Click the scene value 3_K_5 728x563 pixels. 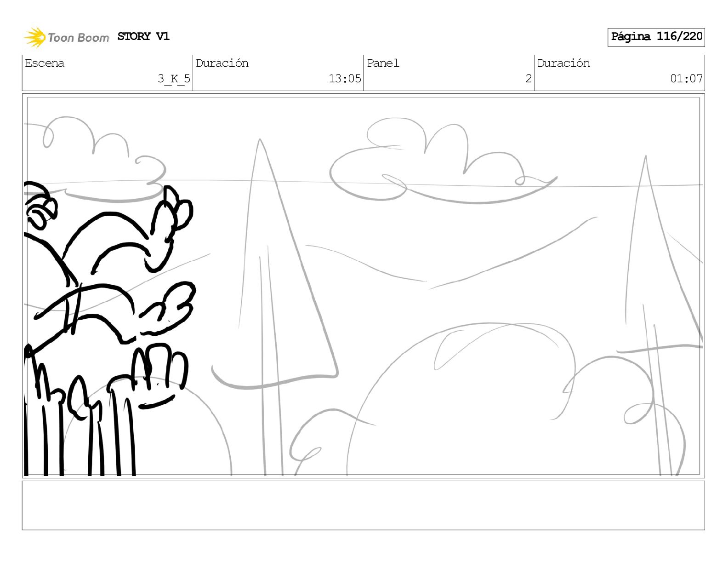point(174,79)
